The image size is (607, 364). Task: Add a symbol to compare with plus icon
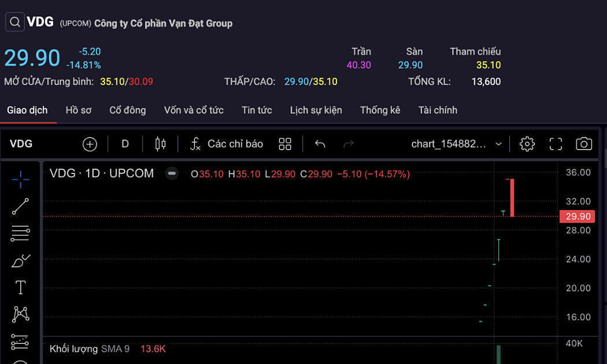point(90,144)
